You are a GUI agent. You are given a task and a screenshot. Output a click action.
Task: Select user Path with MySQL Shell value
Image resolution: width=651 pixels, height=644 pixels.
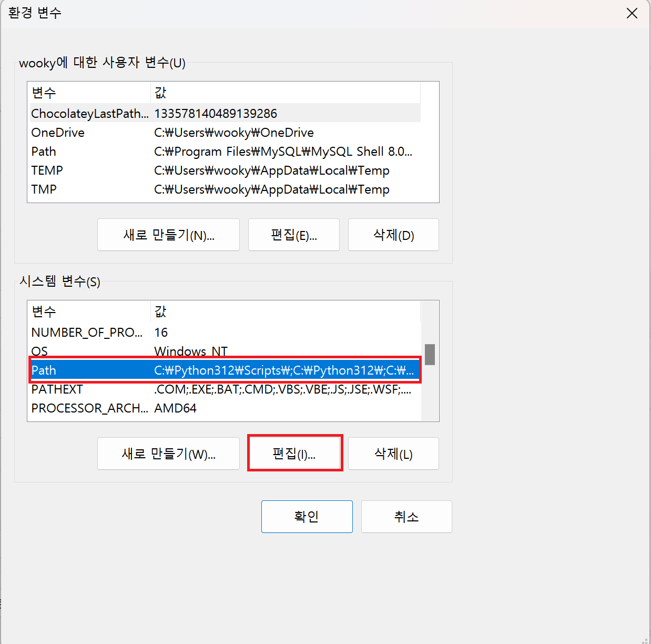[225, 151]
